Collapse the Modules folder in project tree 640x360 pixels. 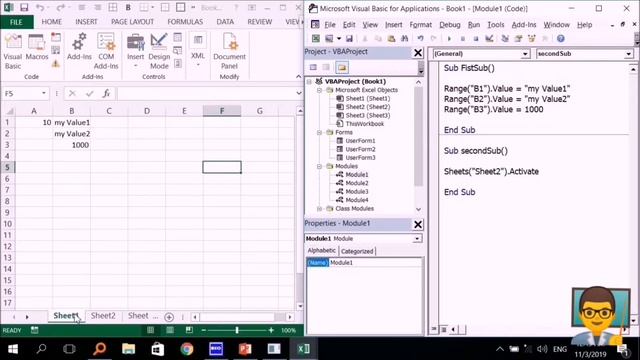tap(320, 166)
